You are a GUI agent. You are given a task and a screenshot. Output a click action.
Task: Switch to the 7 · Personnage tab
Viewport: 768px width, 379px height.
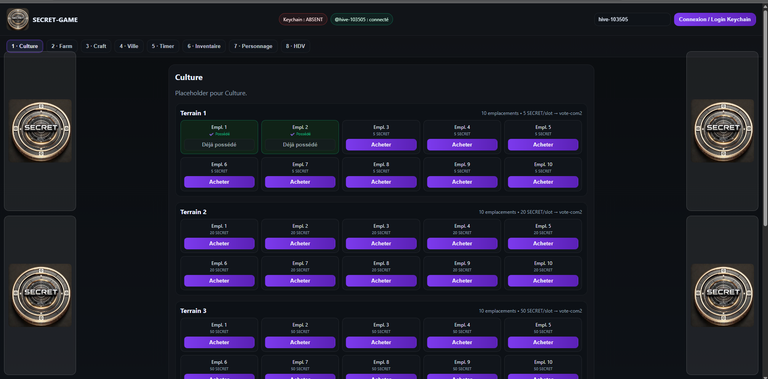coord(253,46)
